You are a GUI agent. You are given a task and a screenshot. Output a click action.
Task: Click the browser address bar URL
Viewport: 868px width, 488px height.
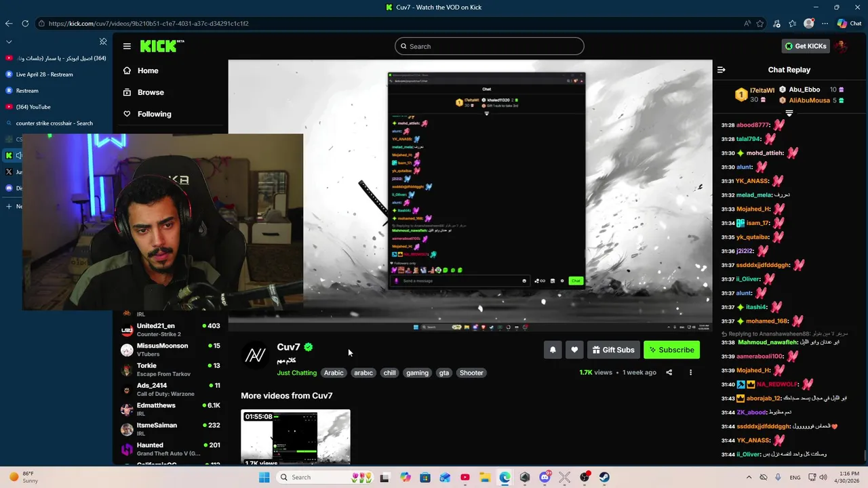pos(149,23)
